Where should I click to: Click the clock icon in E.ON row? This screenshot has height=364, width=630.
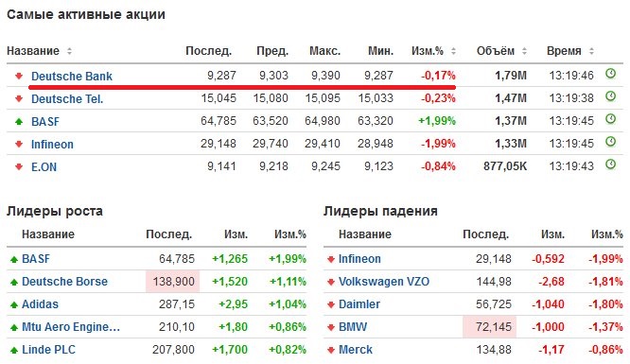(x=610, y=165)
